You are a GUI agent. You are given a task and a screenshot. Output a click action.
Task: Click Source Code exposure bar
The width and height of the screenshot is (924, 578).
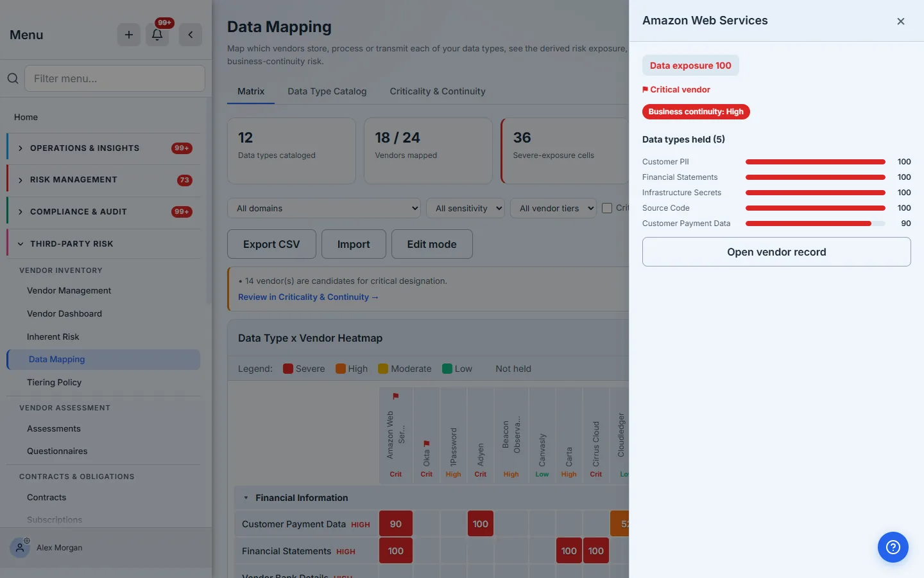pos(816,208)
